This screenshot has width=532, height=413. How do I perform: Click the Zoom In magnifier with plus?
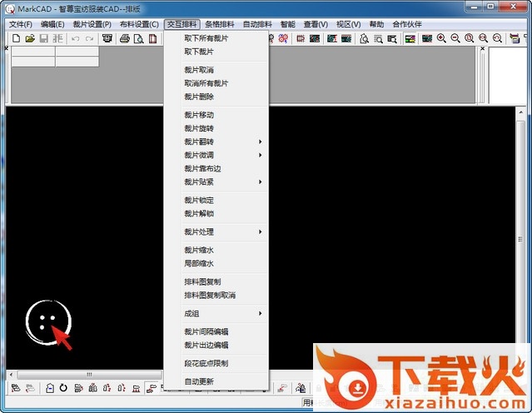point(441,38)
